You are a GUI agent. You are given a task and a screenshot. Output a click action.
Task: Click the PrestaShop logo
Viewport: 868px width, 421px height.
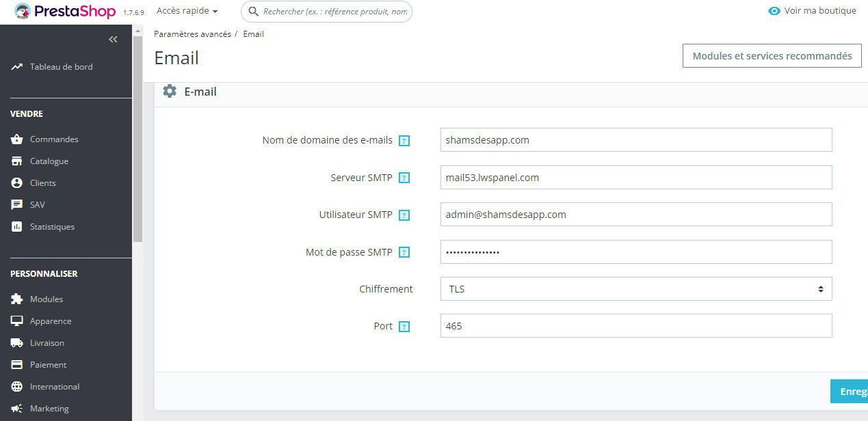click(x=65, y=11)
